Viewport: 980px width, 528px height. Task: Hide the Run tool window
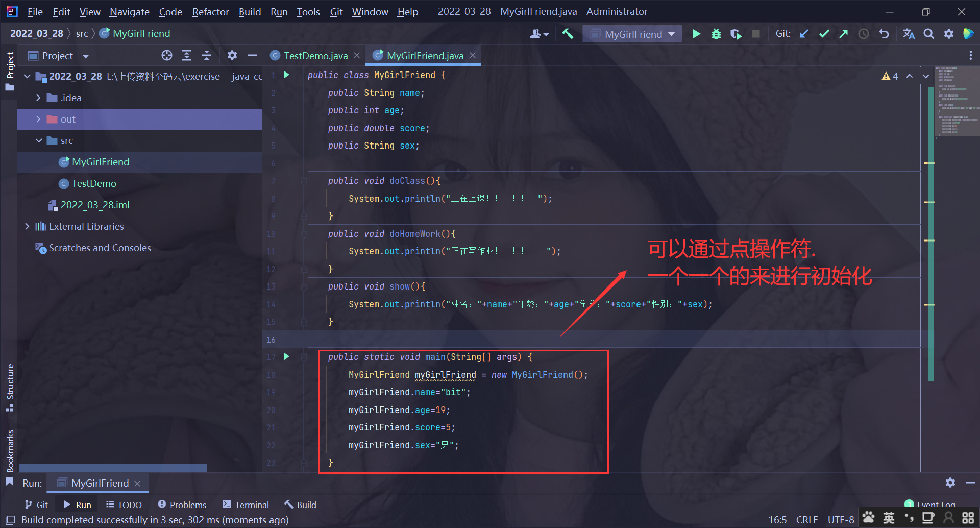970,482
